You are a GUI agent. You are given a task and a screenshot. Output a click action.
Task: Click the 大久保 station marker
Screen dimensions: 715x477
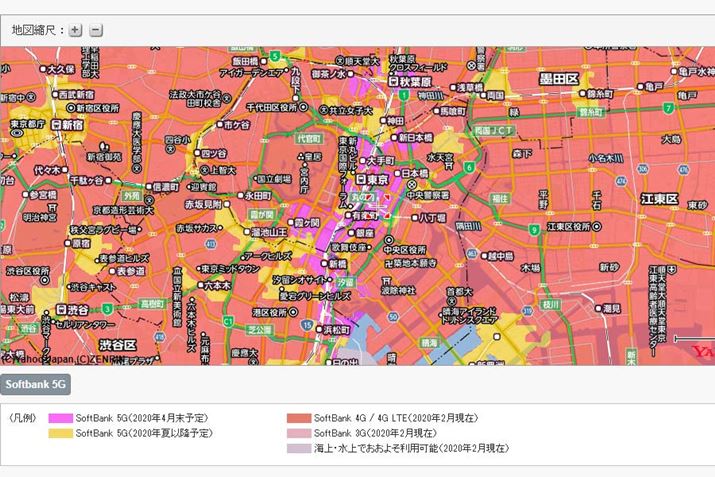tap(43, 69)
